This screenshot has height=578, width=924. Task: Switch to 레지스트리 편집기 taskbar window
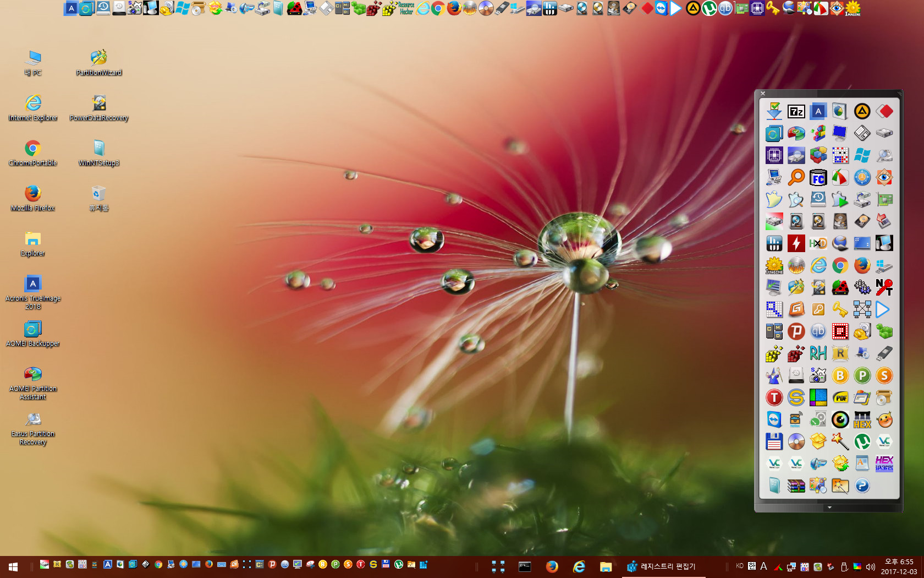(663, 566)
